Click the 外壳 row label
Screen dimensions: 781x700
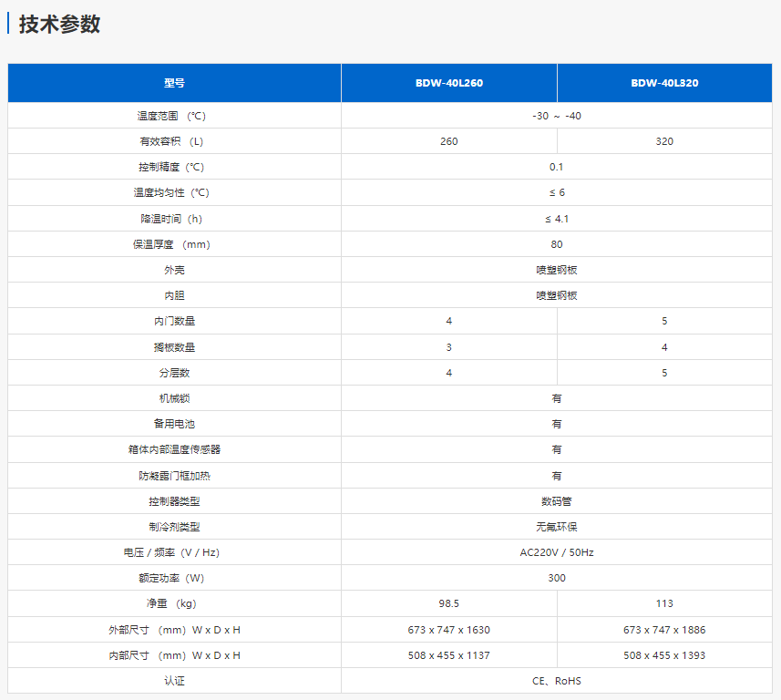(174, 271)
